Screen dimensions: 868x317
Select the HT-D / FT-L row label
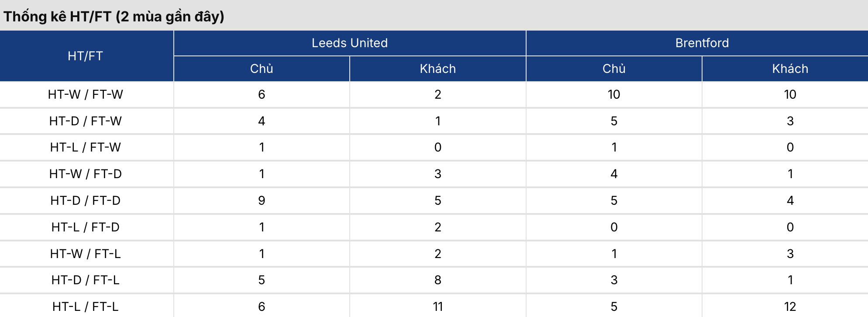(86, 280)
